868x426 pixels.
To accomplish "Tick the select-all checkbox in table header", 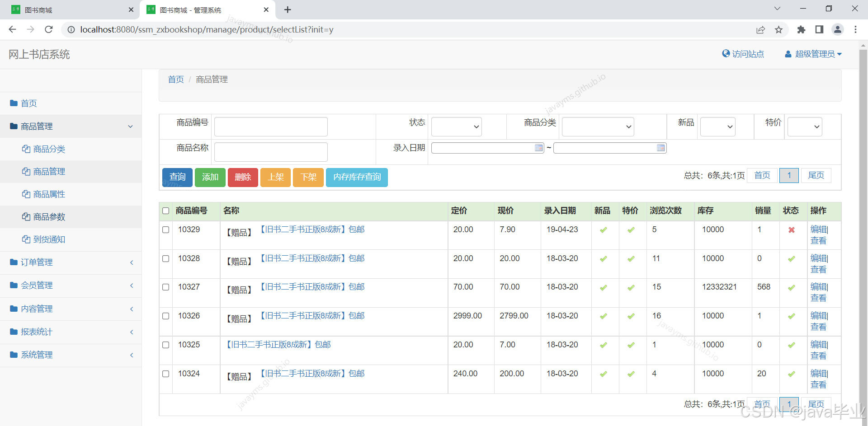I will click(166, 211).
